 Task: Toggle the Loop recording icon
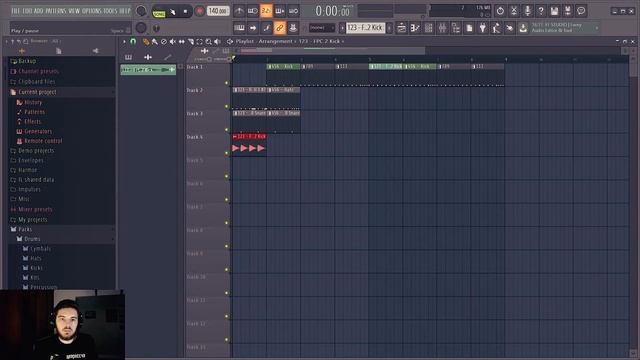coord(293,11)
